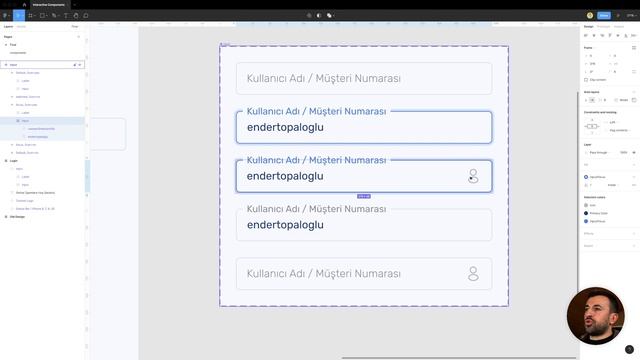Select the Frame tool
This screenshot has width=640, height=360.
coord(31,16)
